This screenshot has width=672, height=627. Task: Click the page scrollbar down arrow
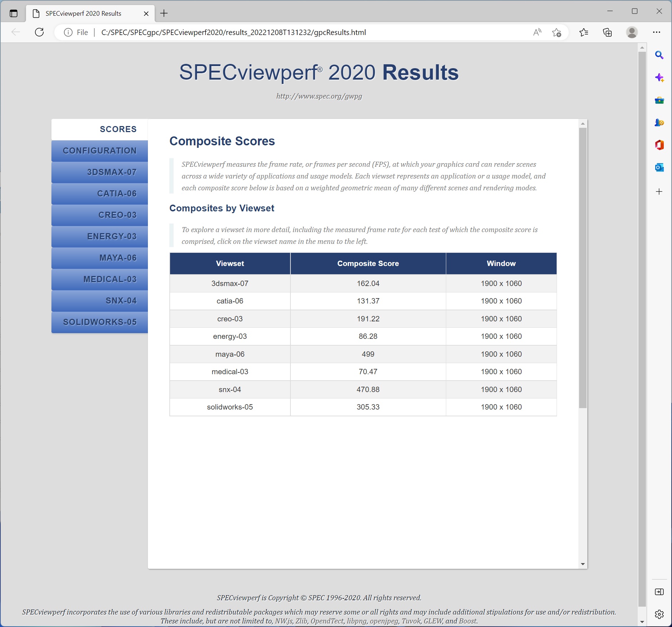coord(642,622)
